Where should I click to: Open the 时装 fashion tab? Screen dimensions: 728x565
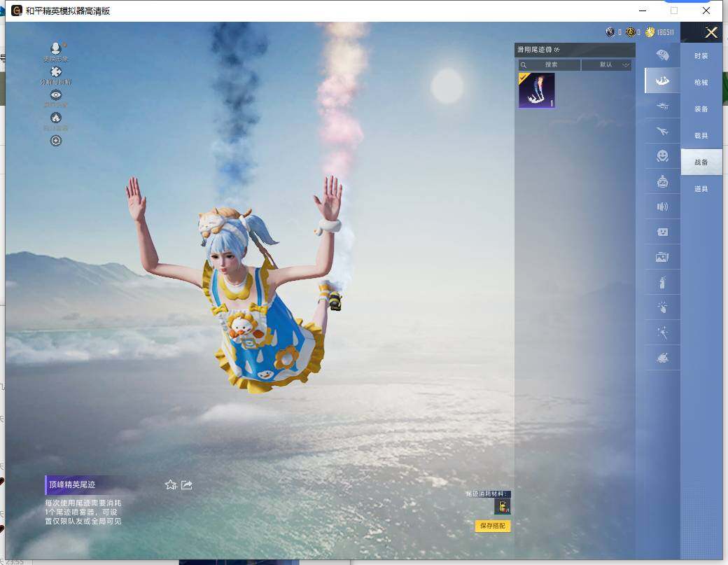[701, 56]
